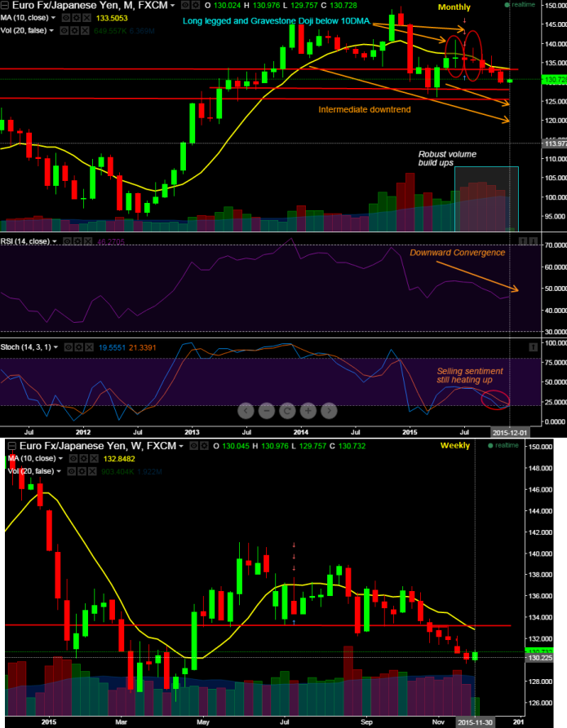The height and width of the screenshot is (728, 567).
Task: Click the Stoch value 19.5551
Action: [112, 347]
